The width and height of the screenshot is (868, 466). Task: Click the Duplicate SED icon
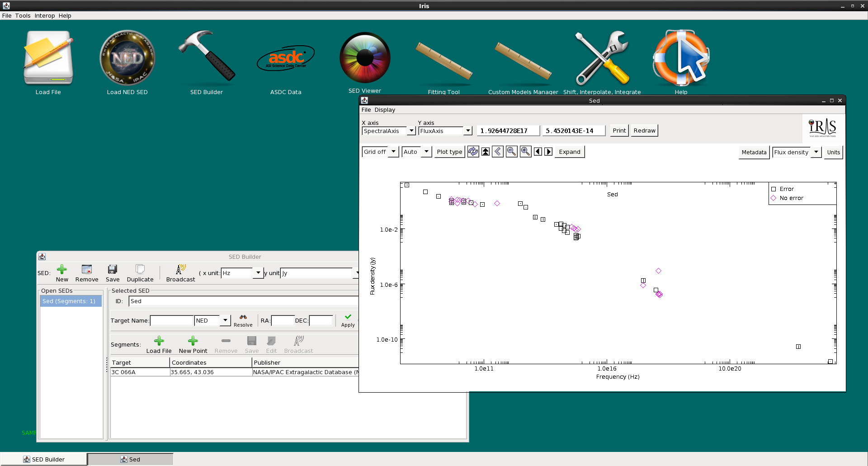point(140,270)
